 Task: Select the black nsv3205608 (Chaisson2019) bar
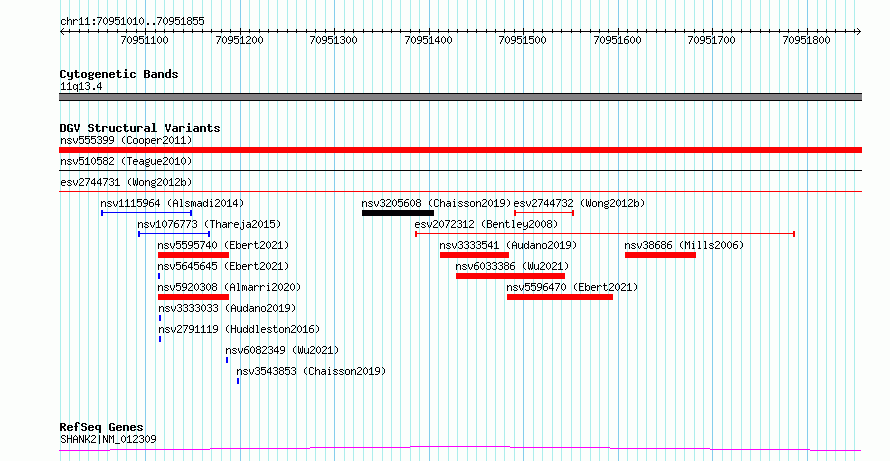click(x=398, y=213)
